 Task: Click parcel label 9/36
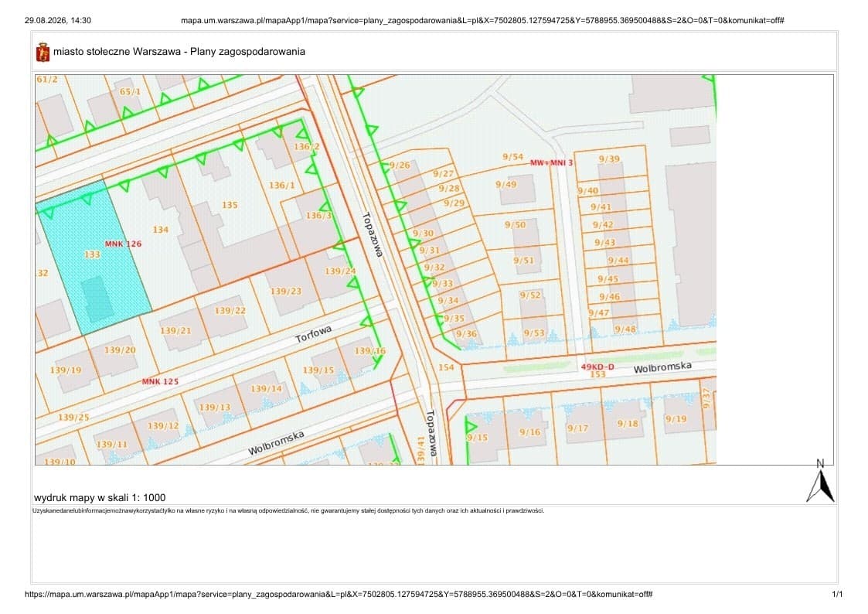[466, 334]
